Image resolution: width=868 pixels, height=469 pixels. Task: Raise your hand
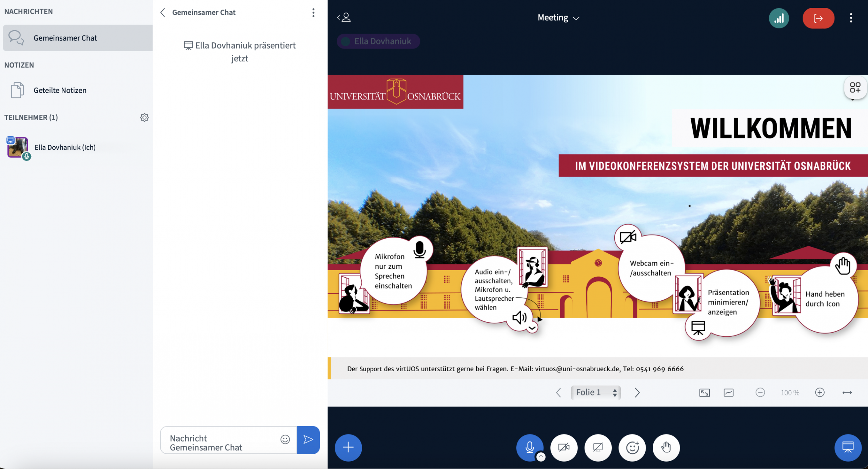point(666,448)
